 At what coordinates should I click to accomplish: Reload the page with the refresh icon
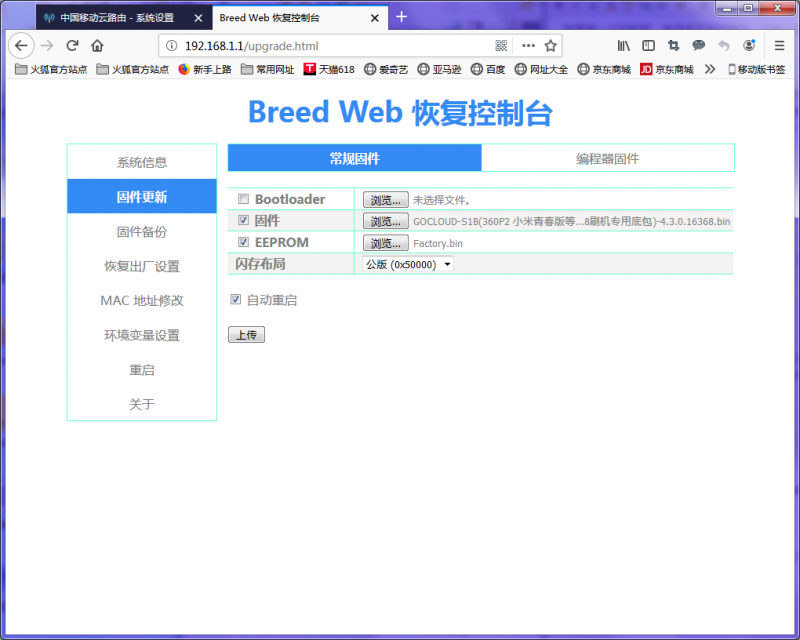(72, 46)
